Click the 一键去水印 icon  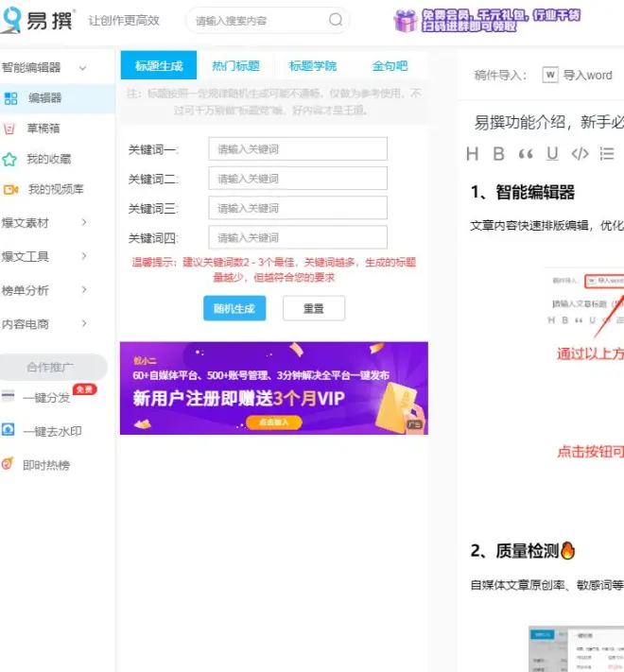tap(8, 429)
